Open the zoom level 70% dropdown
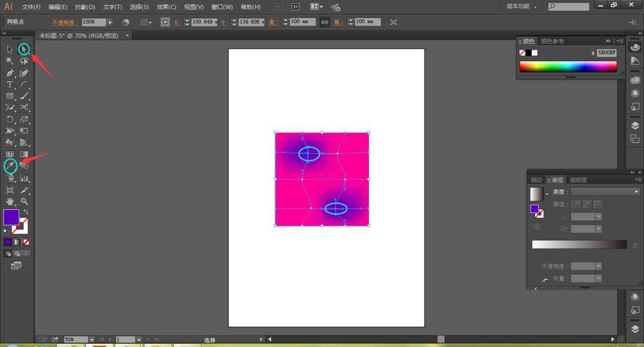The height and width of the screenshot is (347, 644). click(91, 340)
